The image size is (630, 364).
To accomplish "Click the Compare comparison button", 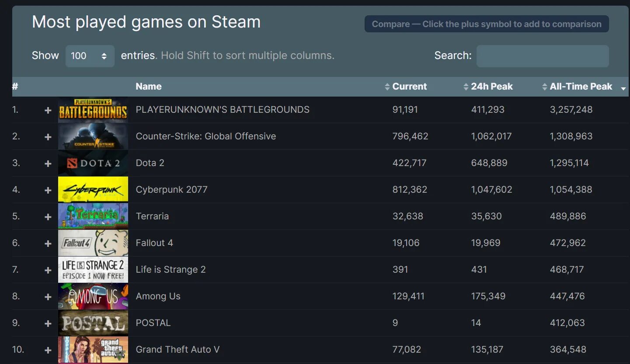I will (x=487, y=24).
